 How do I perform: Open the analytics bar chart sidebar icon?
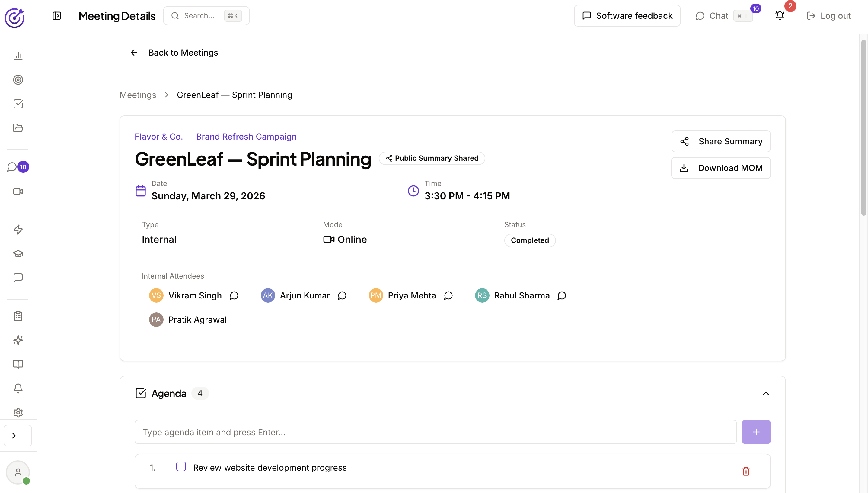coord(18,56)
